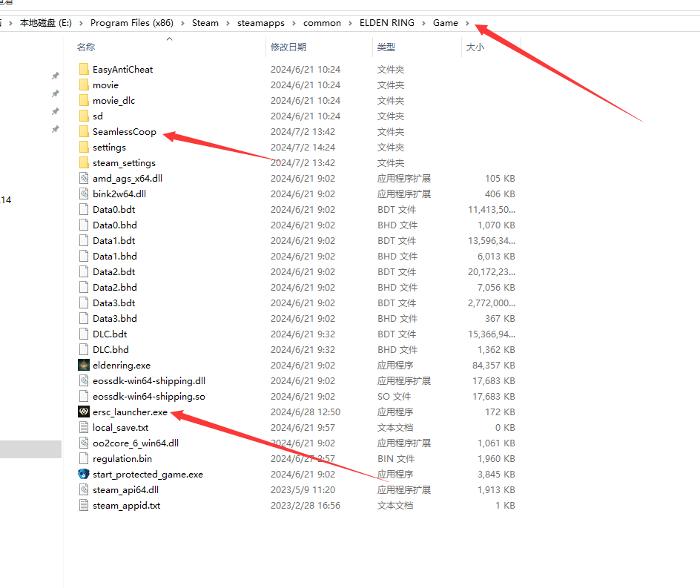Viewport: 700px width, 588px height.
Task: Click the Data3.bhd file icon
Action: (x=84, y=318)
